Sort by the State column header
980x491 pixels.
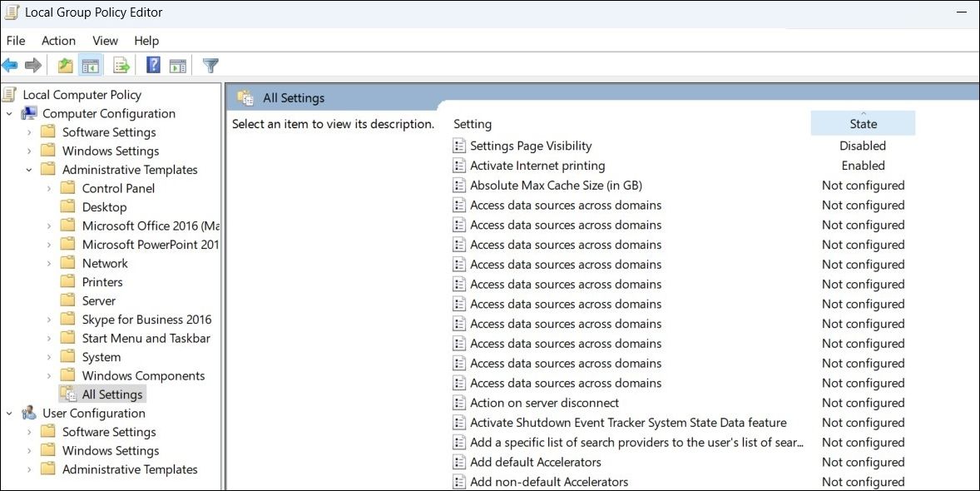[863, 122]
